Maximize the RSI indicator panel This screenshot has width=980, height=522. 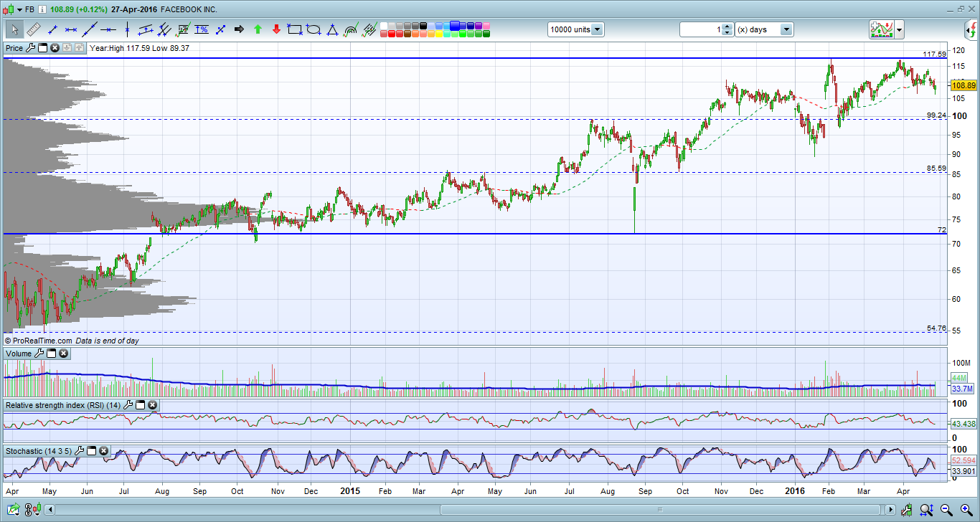(x=141, y=405)
